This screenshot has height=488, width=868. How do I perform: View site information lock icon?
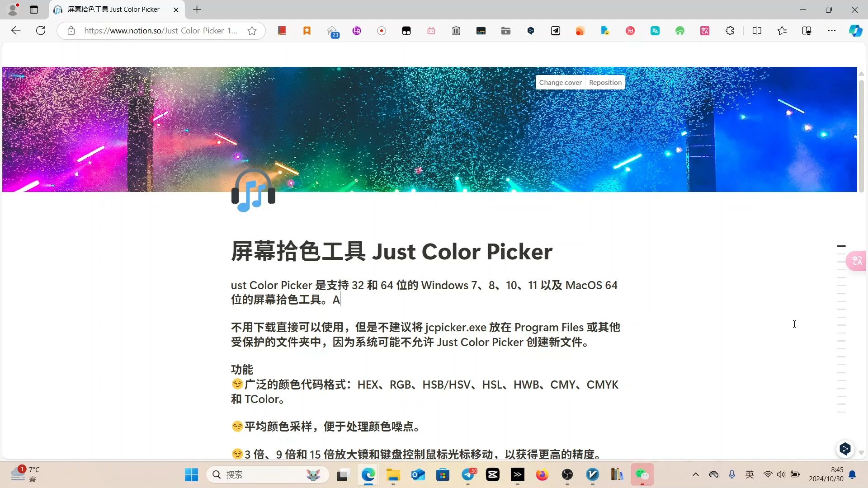pyautogui.click(x=71, y=31)
